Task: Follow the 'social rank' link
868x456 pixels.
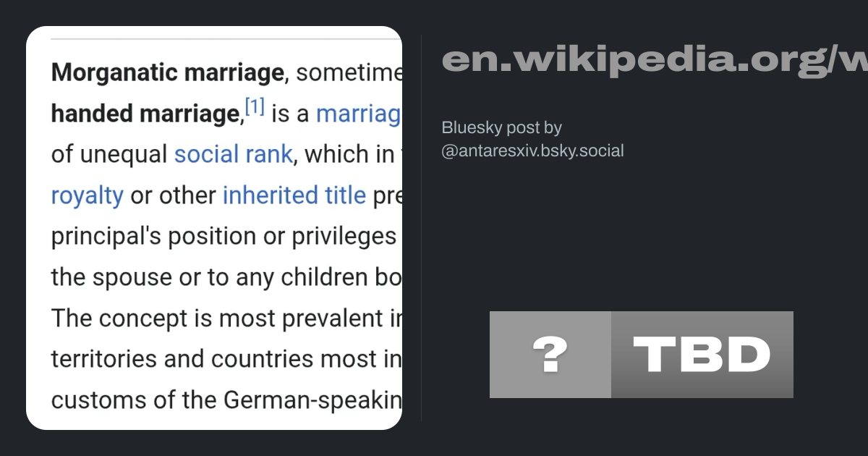Action: [x=233, y=154]
